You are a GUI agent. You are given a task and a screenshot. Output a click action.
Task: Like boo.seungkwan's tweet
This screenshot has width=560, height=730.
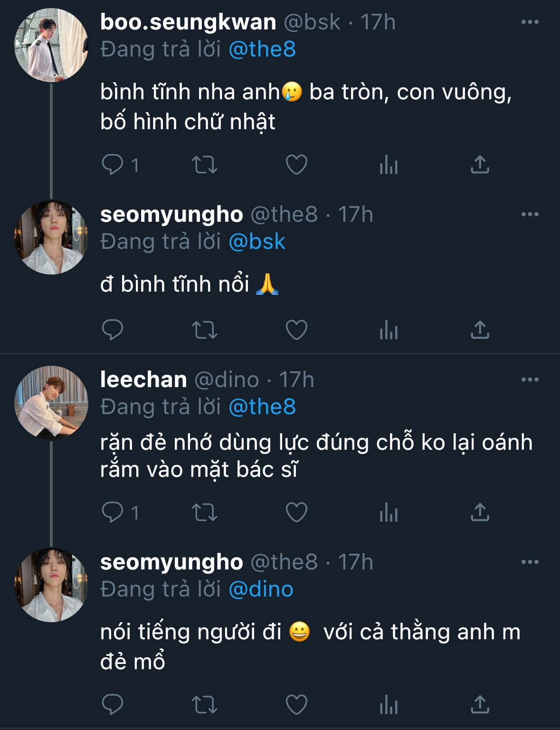pos(296,165)
